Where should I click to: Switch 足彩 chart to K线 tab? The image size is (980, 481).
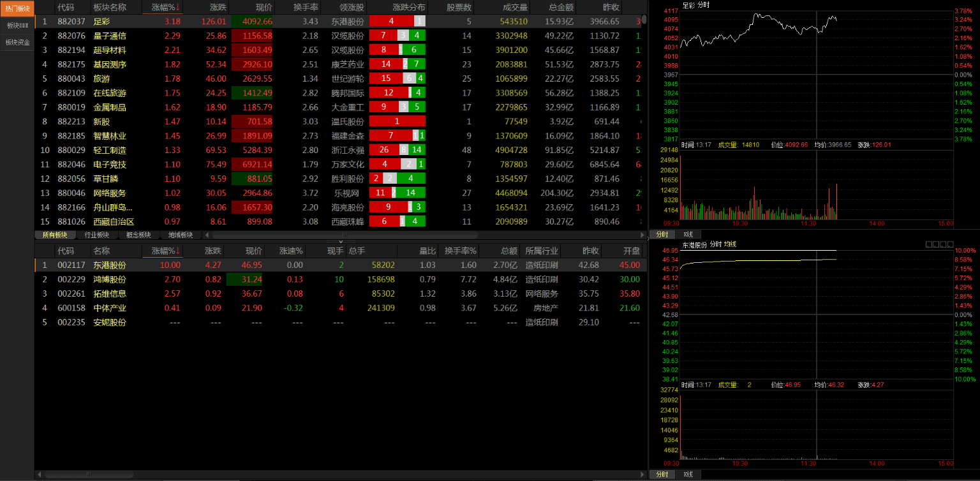[x=688, y=235]
